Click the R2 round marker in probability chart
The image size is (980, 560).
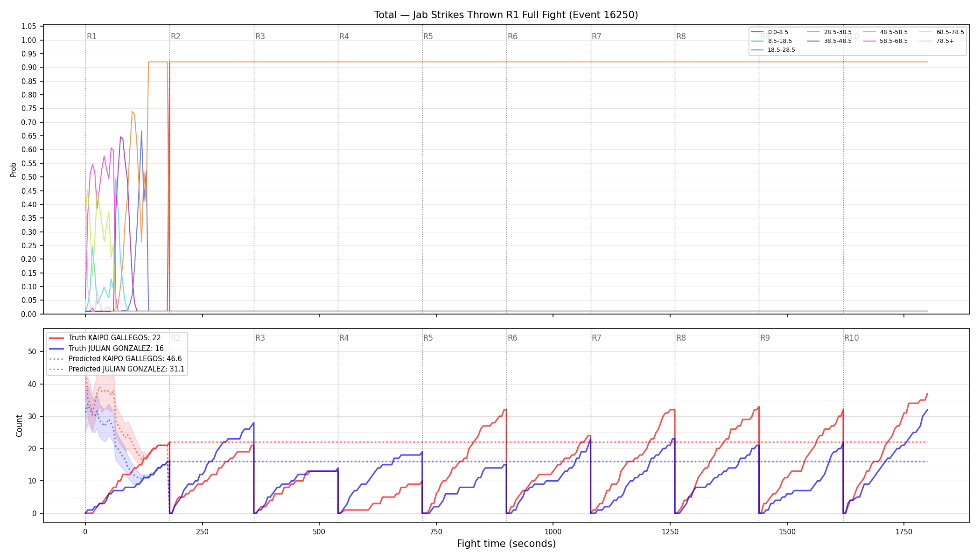click(175, 36)
